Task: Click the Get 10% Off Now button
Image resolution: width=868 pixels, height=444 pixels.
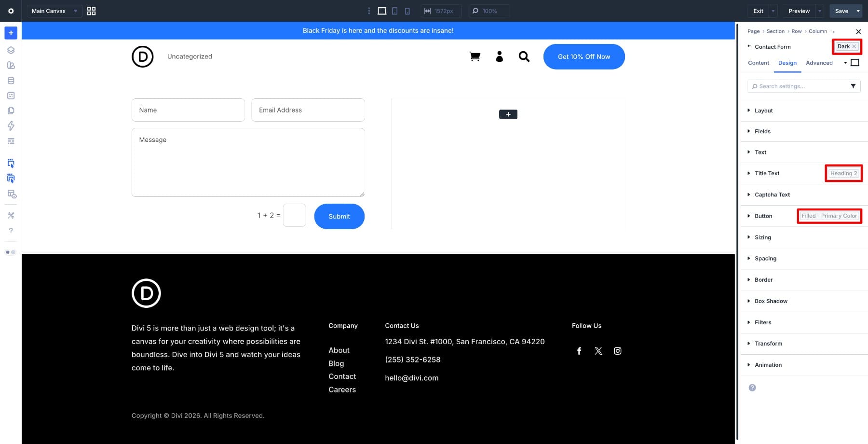Action: tap(584, 56)
